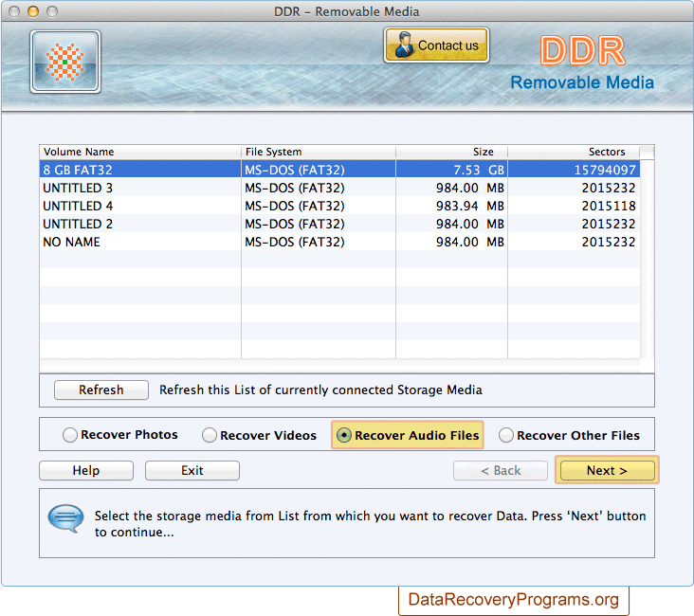Select the 8 GB FAT32 volume row
This screenshot has height=616, width=694.
point(339,170)
